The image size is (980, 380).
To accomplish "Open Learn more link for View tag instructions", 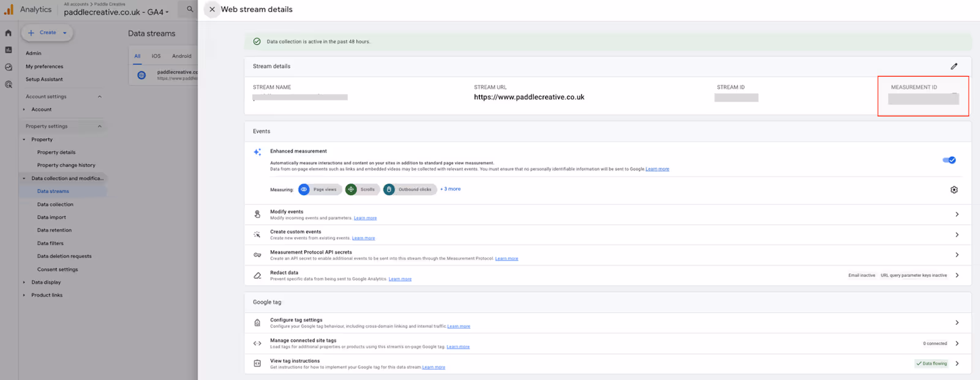I will tap(434, 367).
